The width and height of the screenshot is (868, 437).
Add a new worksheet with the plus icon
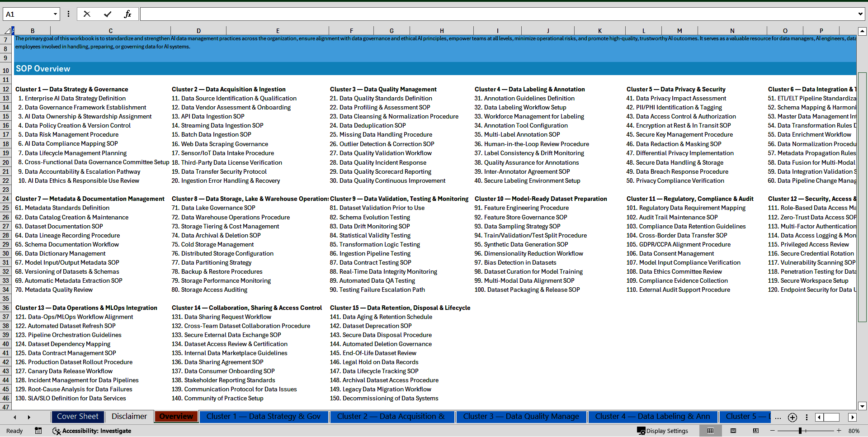click(x=792, y=417)
